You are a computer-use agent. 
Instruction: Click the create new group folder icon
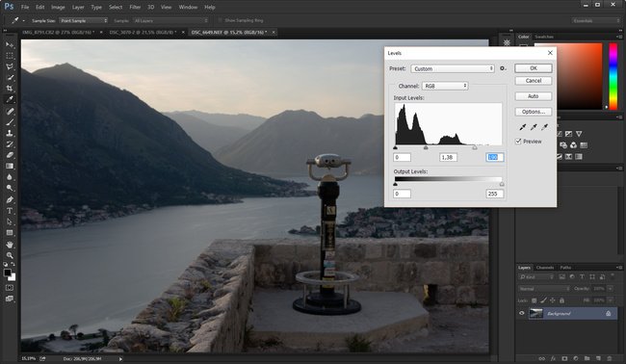(587, 359)
